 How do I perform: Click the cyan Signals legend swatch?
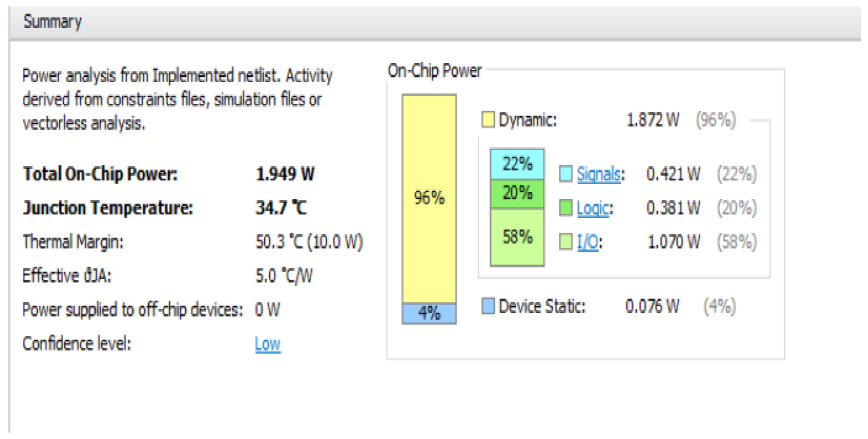[566, 174]
